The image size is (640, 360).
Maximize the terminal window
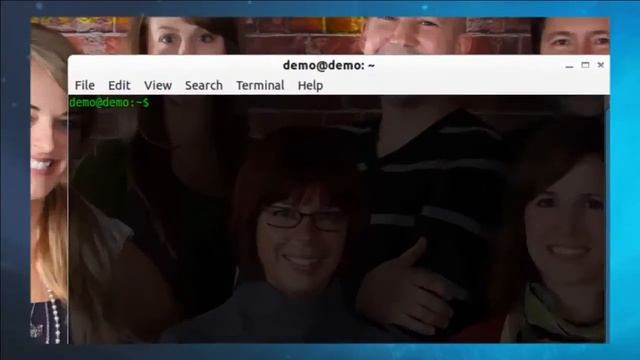(585, 65)
